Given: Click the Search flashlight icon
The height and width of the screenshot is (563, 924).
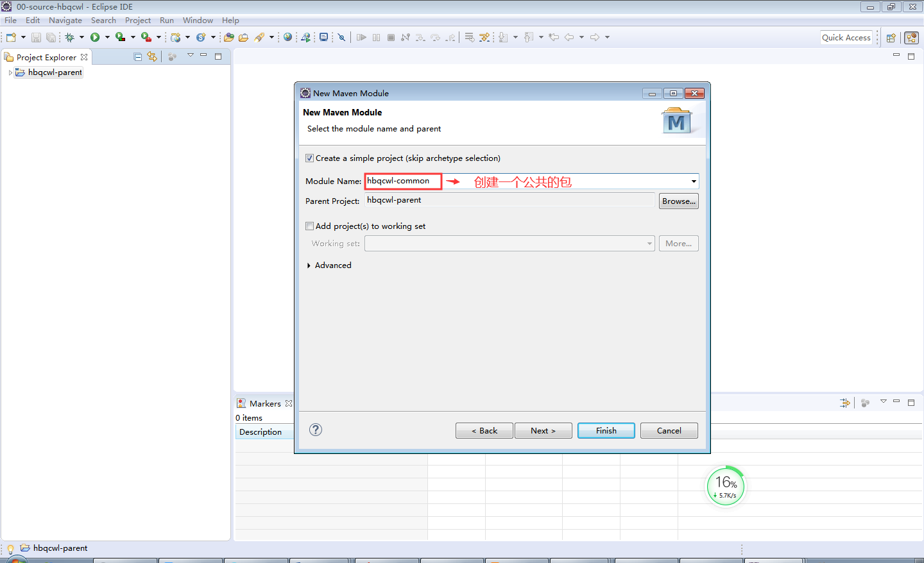Looking at the screenshot, I should pos(259,37).
